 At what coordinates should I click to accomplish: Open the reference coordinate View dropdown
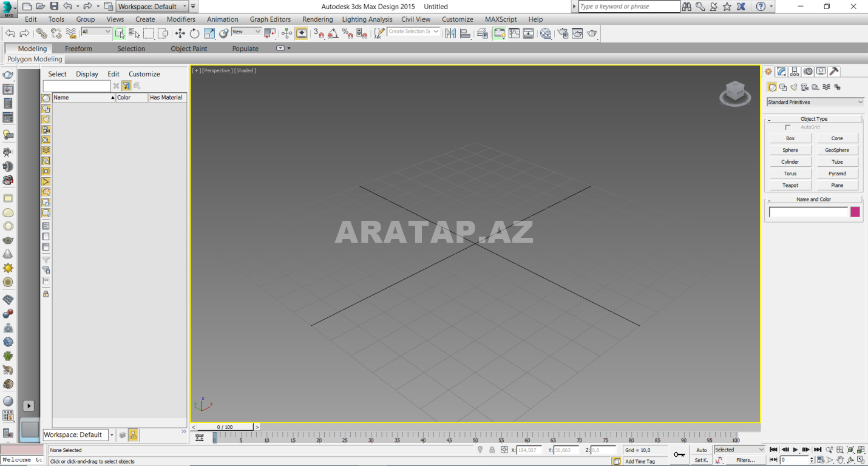coord(246,32)
